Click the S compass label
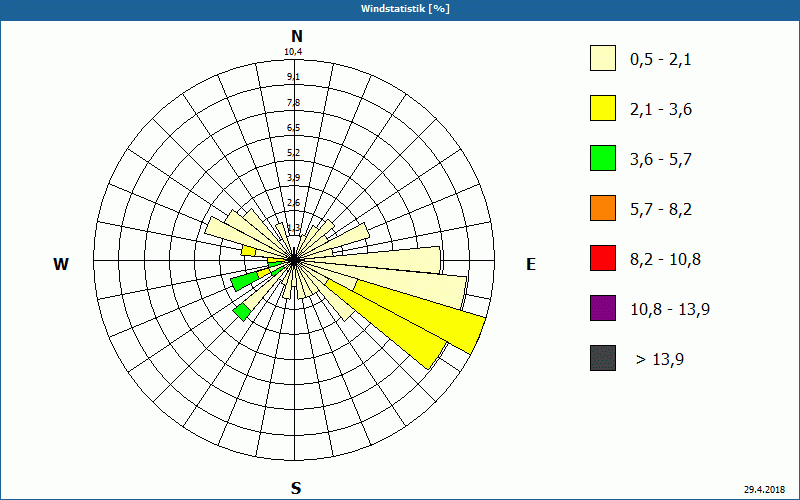 click(296, 488)
